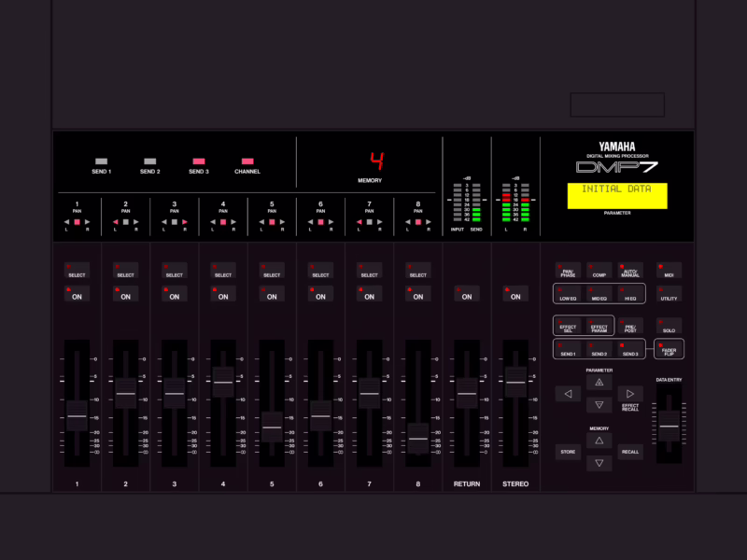
Task: Click right arrow Effect Recall button
Action: (x=630, y=394)
